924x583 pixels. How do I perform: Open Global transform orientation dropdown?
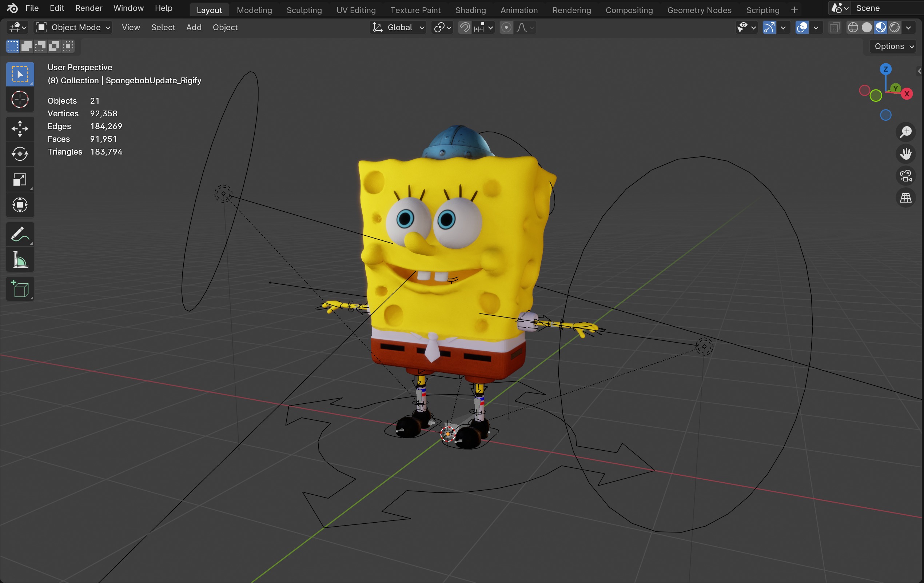click(398, 27)
